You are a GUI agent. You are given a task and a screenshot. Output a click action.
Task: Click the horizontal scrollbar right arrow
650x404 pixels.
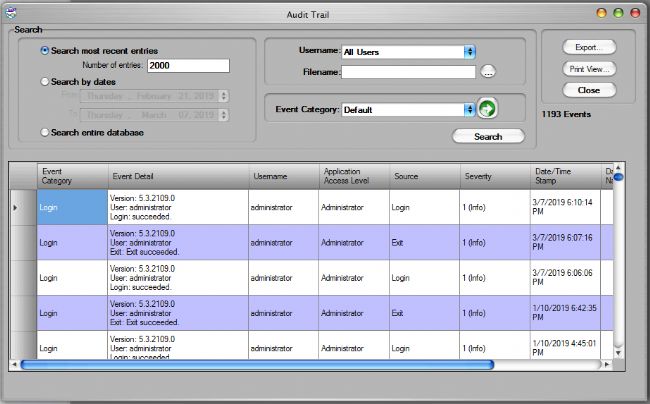pos(607,365)
